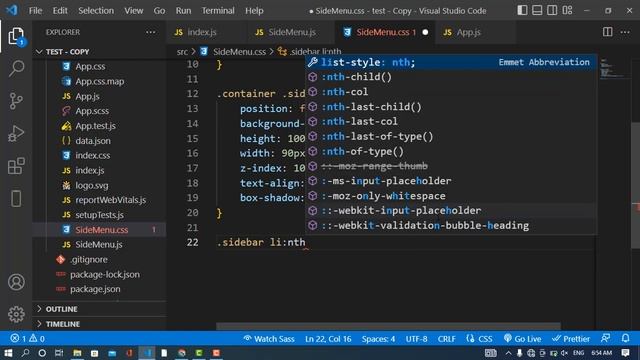This screenshot has height=360, width=640.
Task: Open notifications bell in status bar
Action: pyautogui.click(x=625, y=338)
